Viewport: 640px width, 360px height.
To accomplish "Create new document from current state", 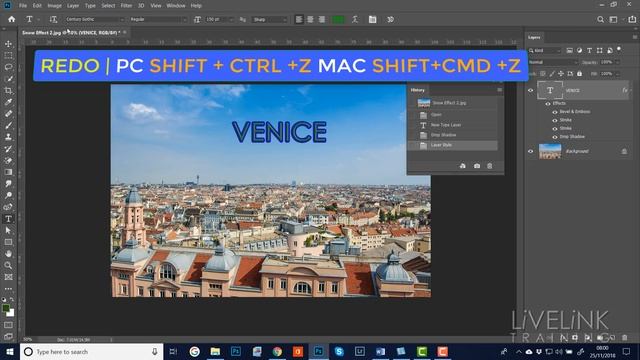I will 462,166.
